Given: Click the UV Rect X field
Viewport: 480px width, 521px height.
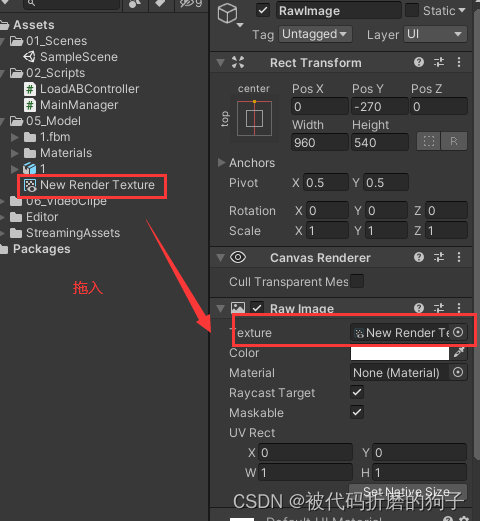Looking at the screenshot, I should tap(305, 453).
